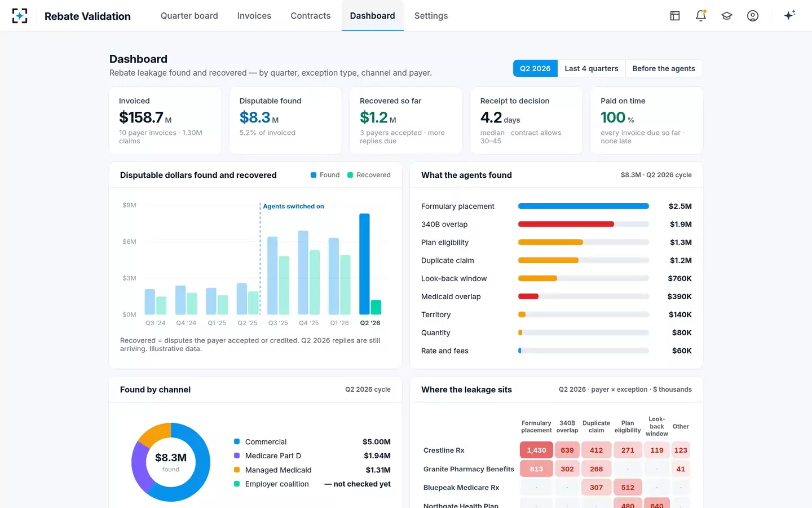Click the Duplicate claim $1.2M row label
This screenshot has height=508, width=812.
pos(448,261)
